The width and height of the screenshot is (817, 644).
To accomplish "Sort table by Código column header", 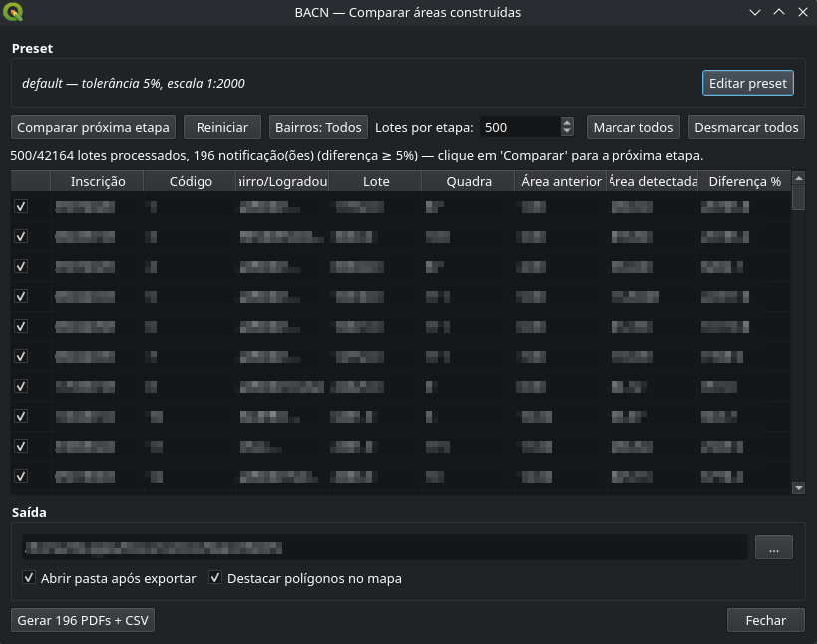I will click(191, 181).
